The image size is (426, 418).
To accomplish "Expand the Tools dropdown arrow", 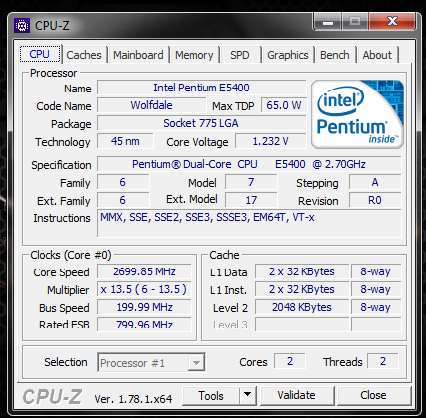I will coord(247,396).
